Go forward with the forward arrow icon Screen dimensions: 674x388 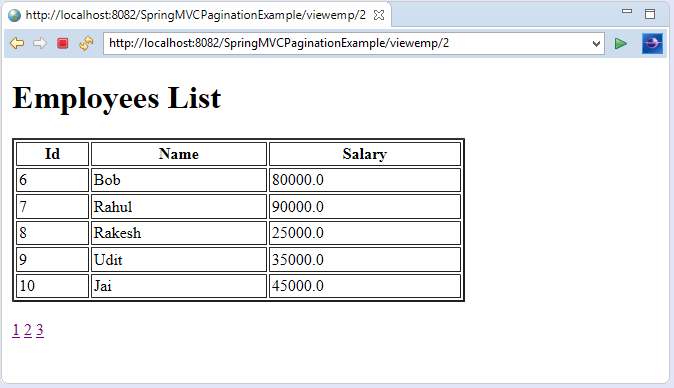pyautogui.click(x=40, y=43)
